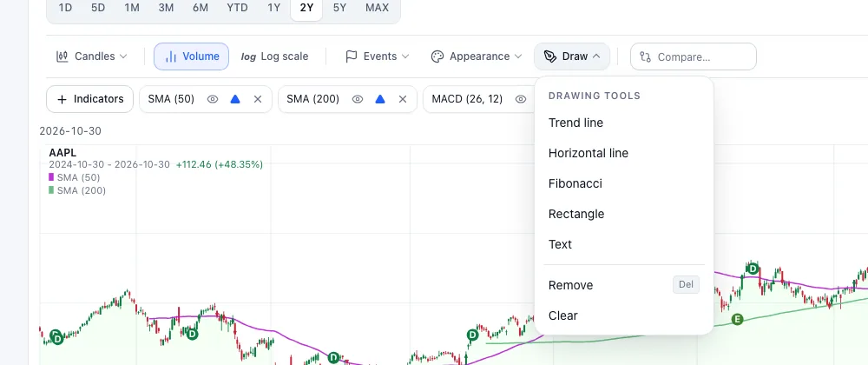Click the purple SMA (50) legend swatch
The height and width of the screenshot is (365, 868).
pyautogui.click(x=51, y=177)
